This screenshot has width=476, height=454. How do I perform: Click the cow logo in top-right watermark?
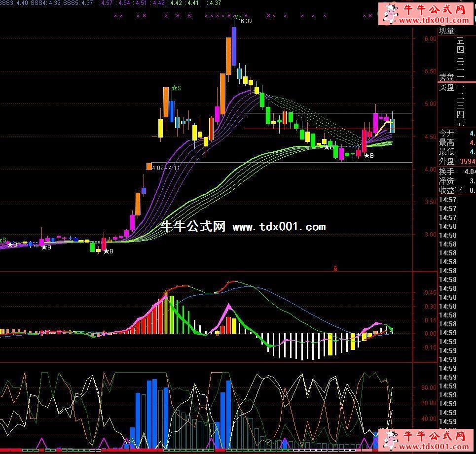pyautogui.click(x=390, y=13)
